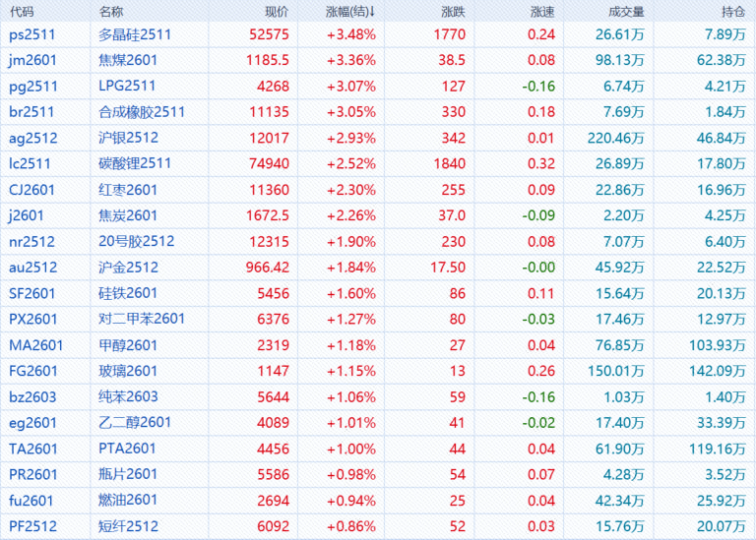Screen dimensions: 756x540
Task: Open contract code lc2511
Action: 30,164
